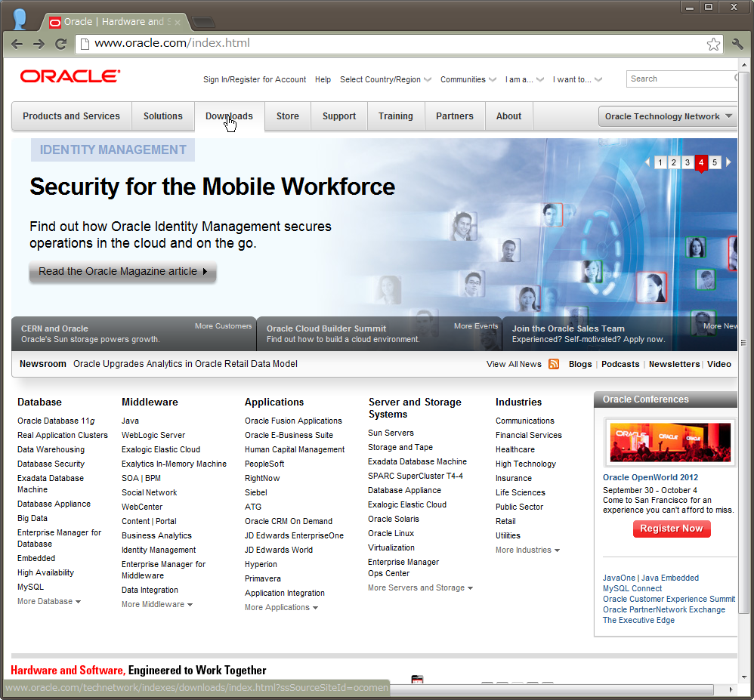Screen dimensions: 754x700
Task: Expand More Servers and Storage list
Action: click(420, 587)
